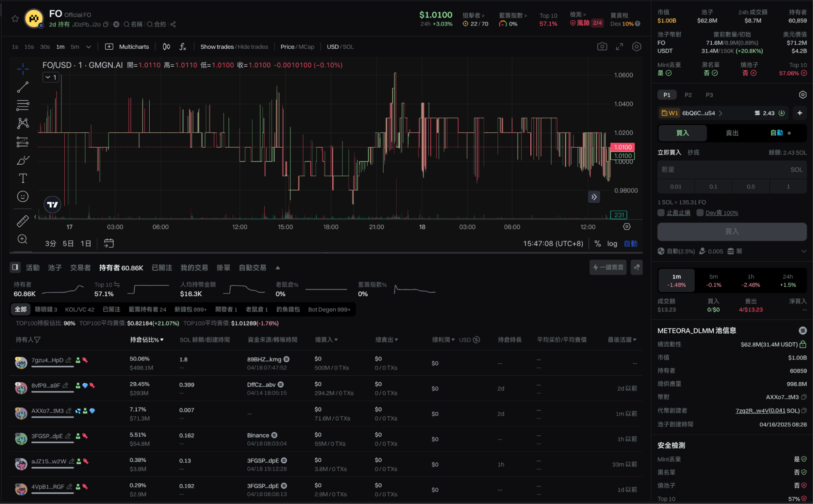Screen dimensions: 813x504
Task: Select the Text annotation tool
Action: pos(23,178)
